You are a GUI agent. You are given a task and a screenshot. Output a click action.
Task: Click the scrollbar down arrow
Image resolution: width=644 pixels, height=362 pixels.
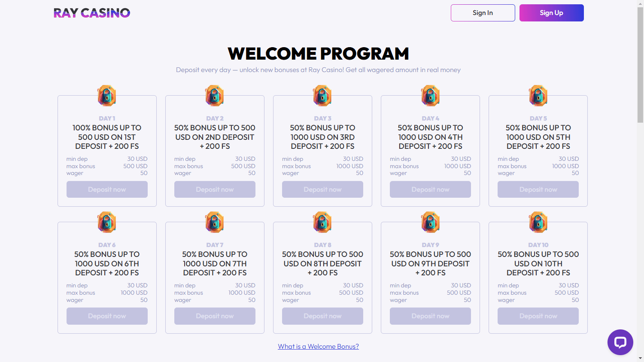(x=640, y=358)
